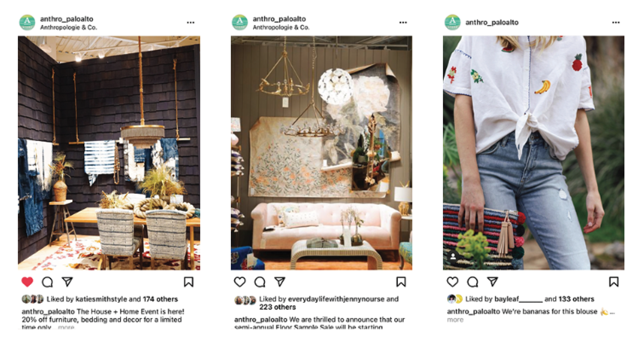Screen dimensions: 644x347
Task: Show tagged people on blouse photo
Action: click(453, 257)
